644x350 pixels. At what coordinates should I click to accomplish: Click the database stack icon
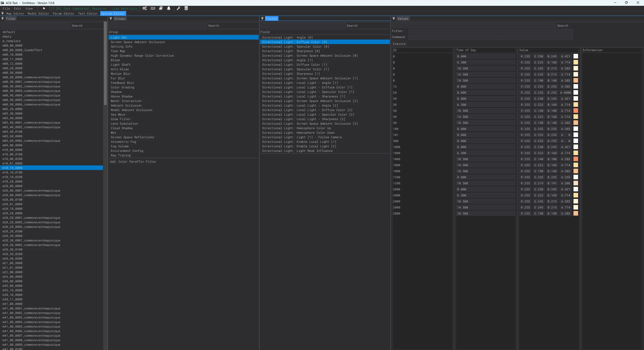pyautogui.click(x=186, y=8)
